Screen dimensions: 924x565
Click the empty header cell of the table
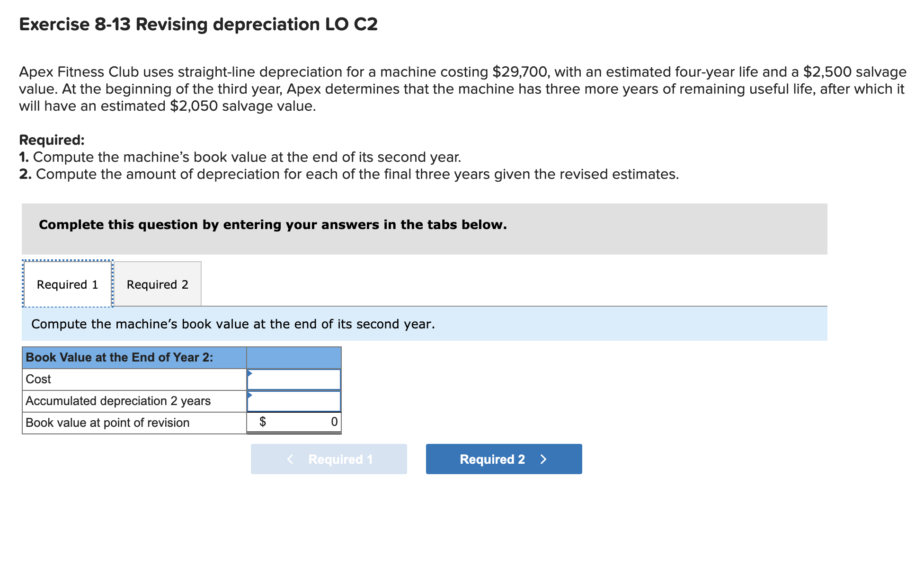294,357
